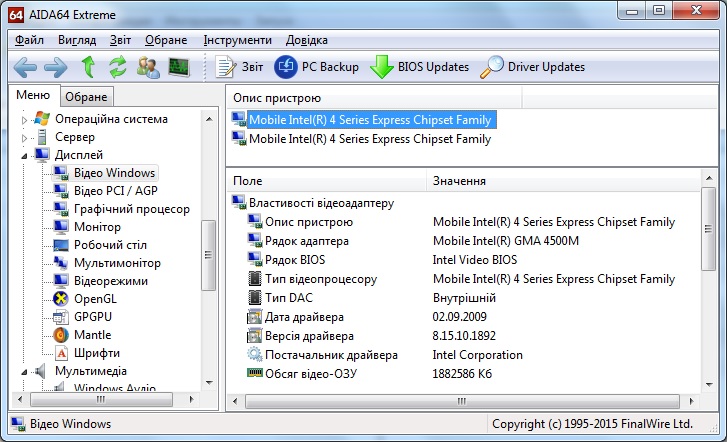Click the OpenGL icon in the tree

coord(61,299)
